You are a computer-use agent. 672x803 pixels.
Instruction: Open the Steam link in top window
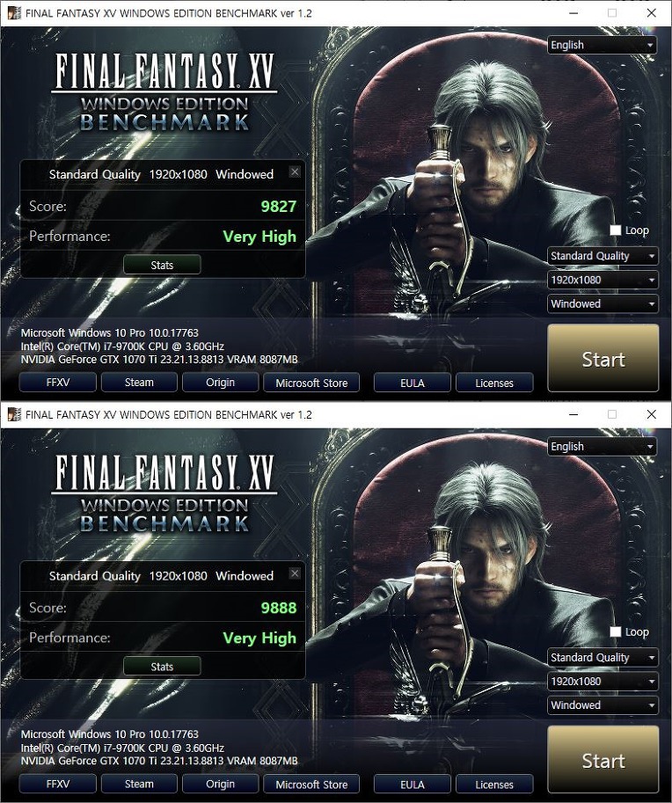[x=139, y=383]
